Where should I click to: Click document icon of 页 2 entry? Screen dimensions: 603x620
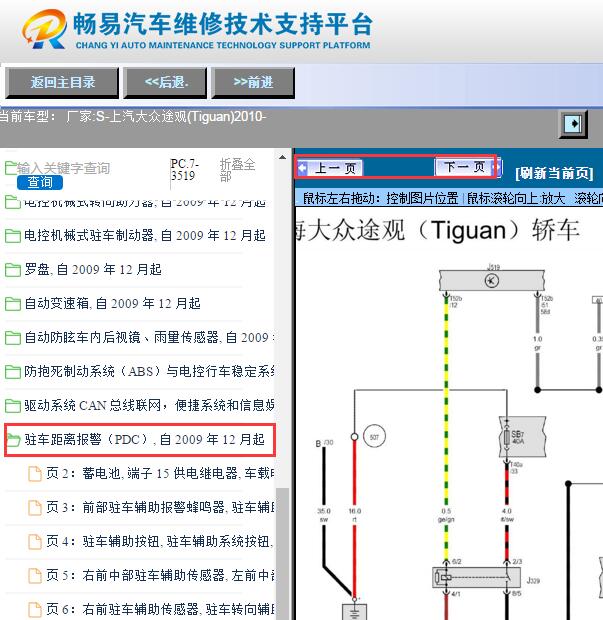click(35, 474)
